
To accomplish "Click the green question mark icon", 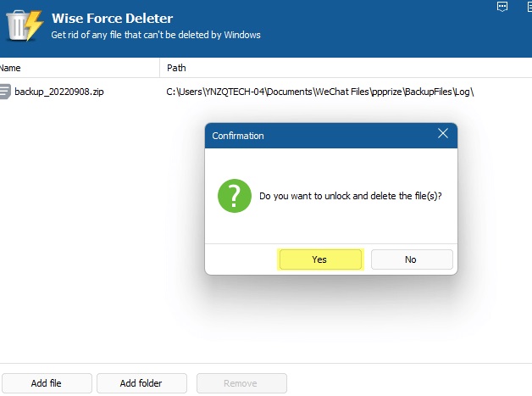I will (235, 196).
